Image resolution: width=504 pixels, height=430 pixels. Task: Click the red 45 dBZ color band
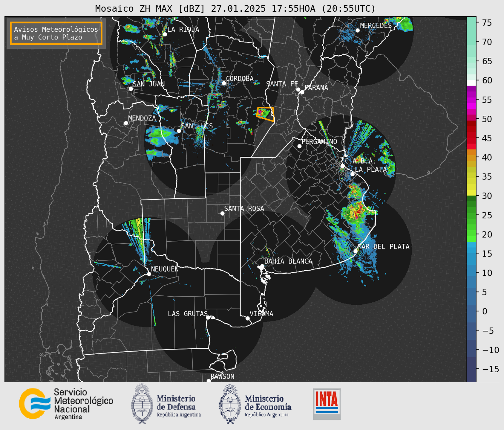tap(471, 138)
